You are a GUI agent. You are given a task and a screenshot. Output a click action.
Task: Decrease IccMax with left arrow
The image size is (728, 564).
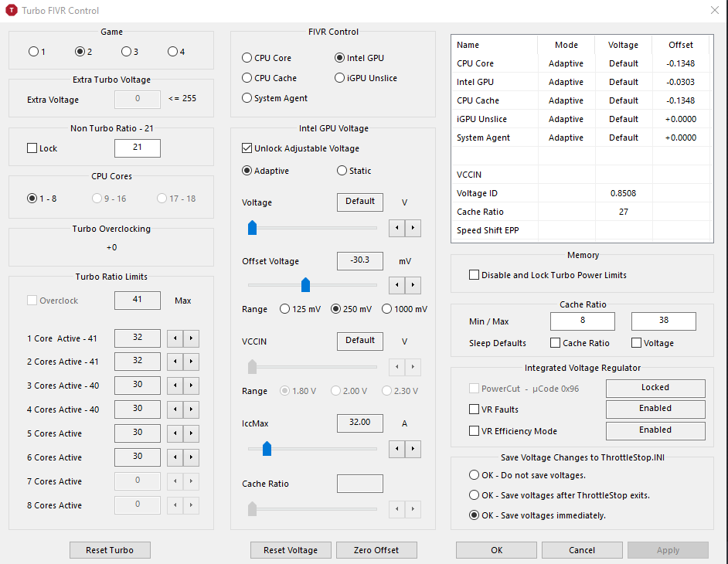point(397,449)
